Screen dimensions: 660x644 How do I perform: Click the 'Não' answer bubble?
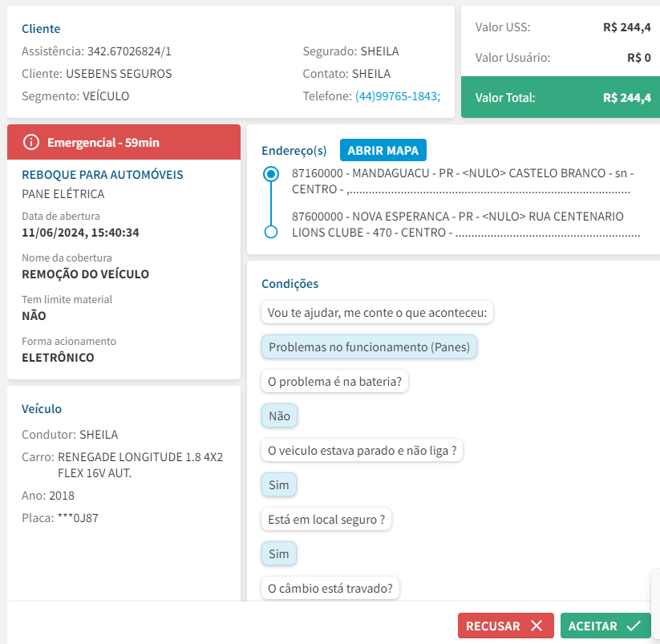(x=280, y=416)
